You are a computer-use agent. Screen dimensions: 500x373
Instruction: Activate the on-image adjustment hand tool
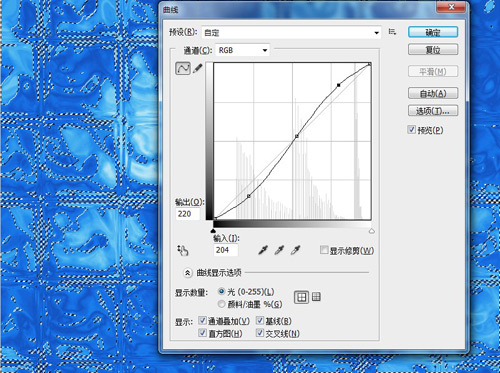183,250
